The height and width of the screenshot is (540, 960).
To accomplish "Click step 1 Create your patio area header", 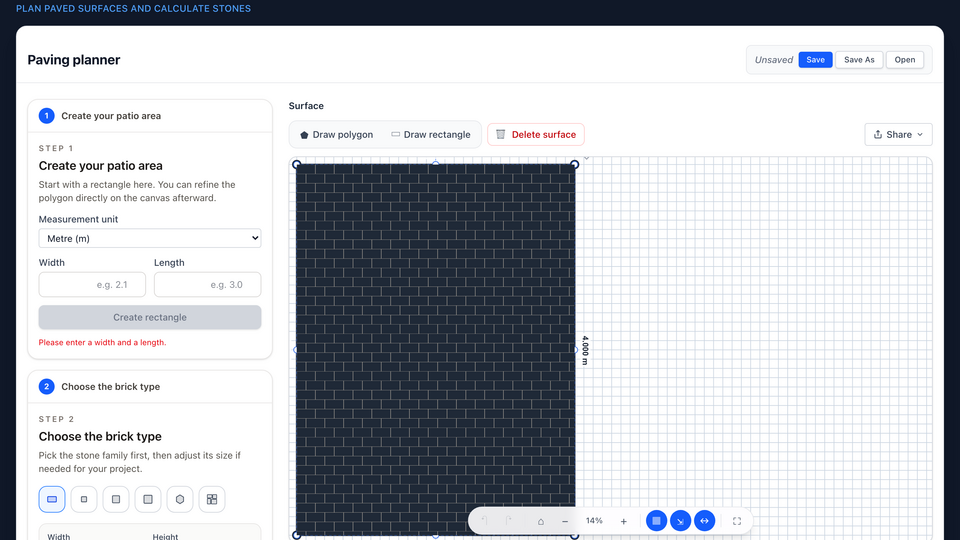I will (x=150, y=116).
